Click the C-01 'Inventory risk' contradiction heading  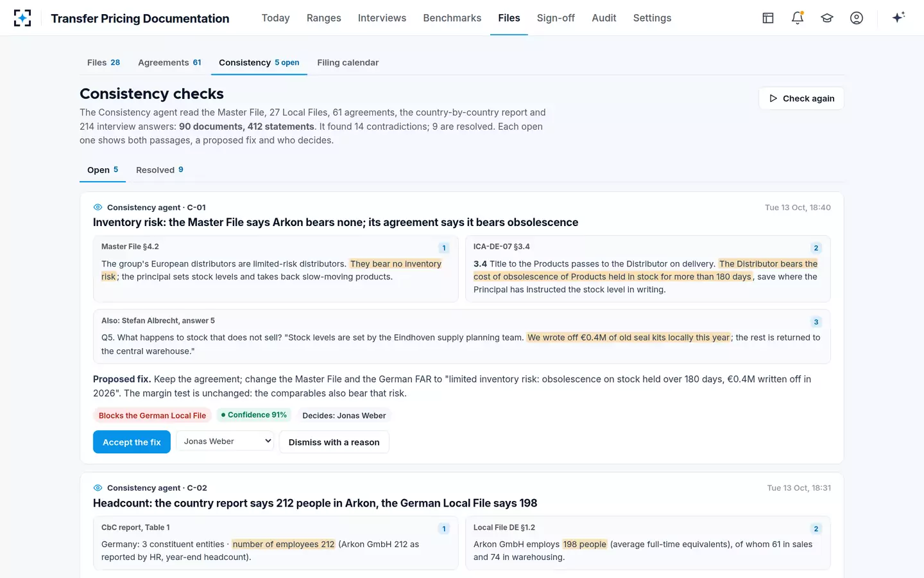[x=336, y=222]
